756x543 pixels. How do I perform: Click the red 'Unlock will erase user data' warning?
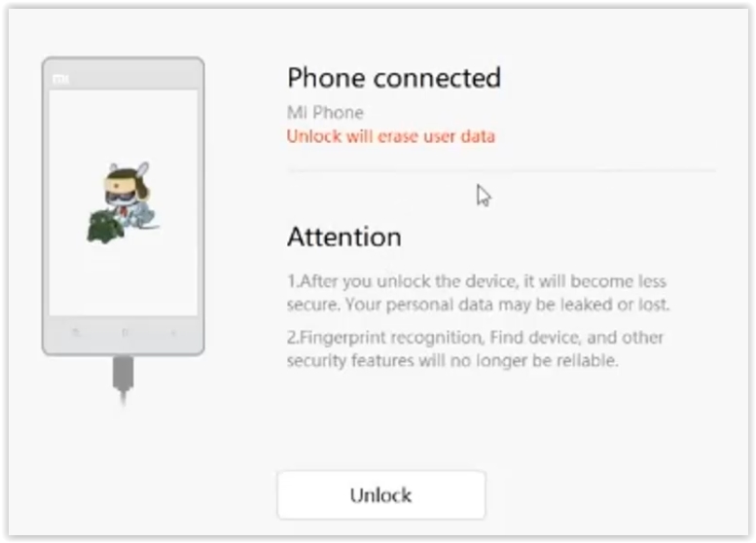pyautogui.click(x=390, y=136)
